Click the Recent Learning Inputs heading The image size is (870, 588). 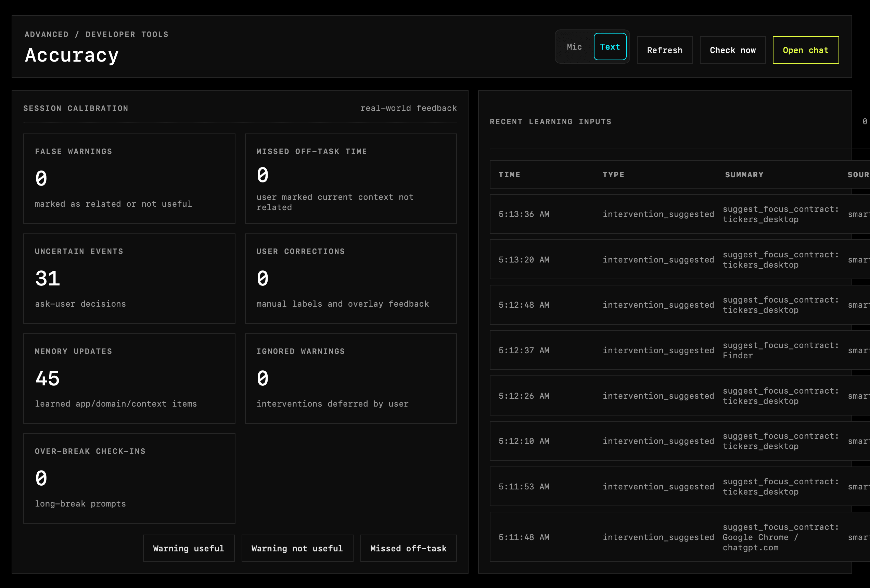(x=550, y=122)
